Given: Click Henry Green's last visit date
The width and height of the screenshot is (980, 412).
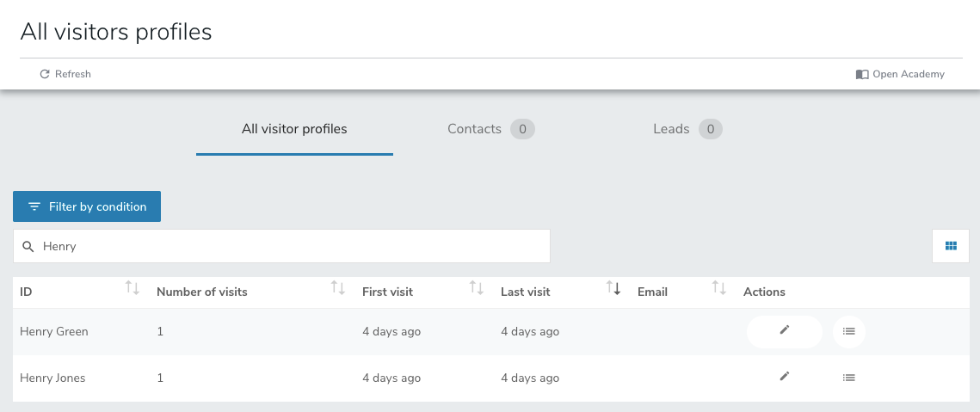Looking at the screenshot, I should click(x=530, y=331).
